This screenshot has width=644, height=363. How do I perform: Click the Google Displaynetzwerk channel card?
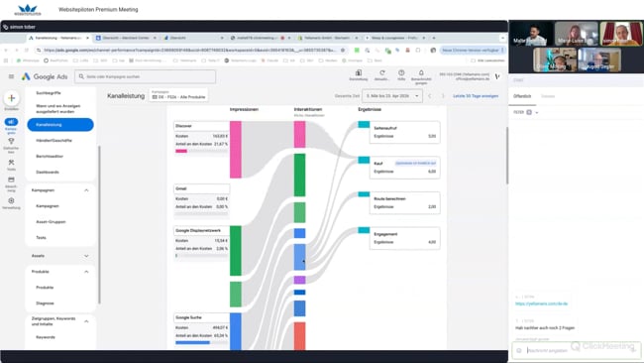201,243
